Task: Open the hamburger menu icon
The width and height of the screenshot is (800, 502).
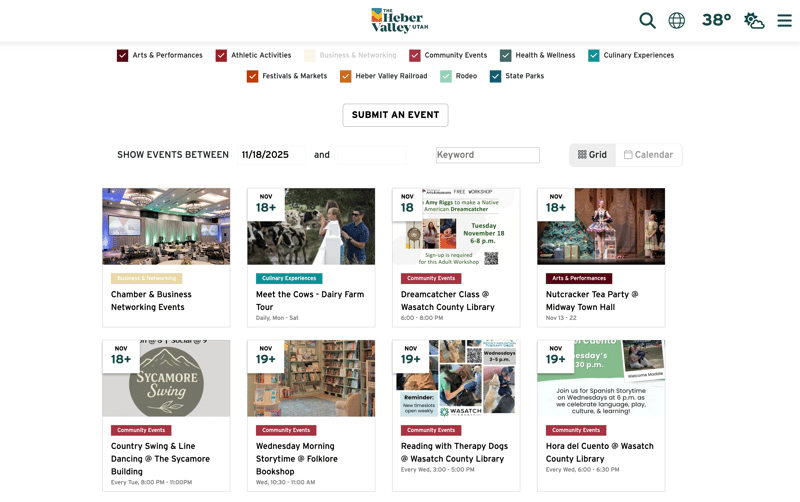Action: [x=784, y=21]
